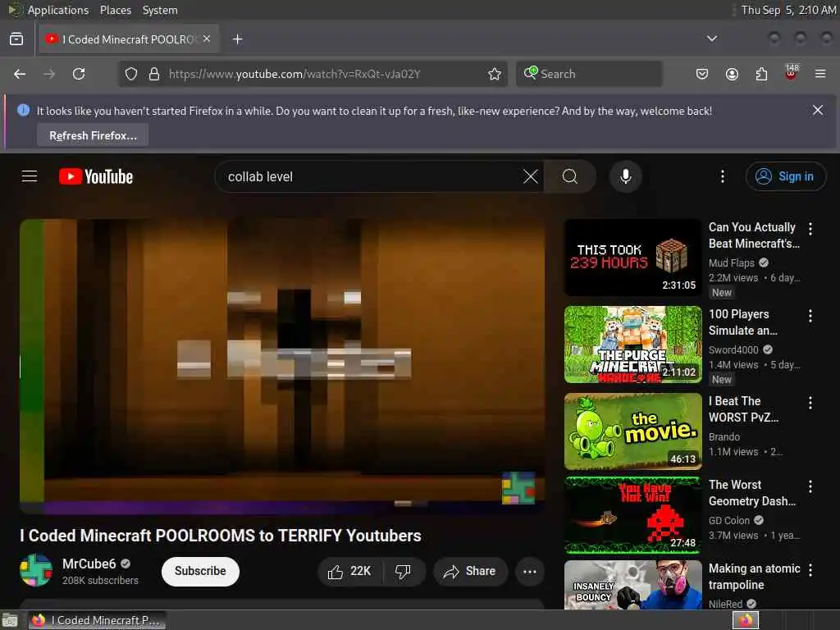Open the Firefox icon in the bottom-right tray
The height and width of the screenshot is (630, 840).
pos(746,620)
